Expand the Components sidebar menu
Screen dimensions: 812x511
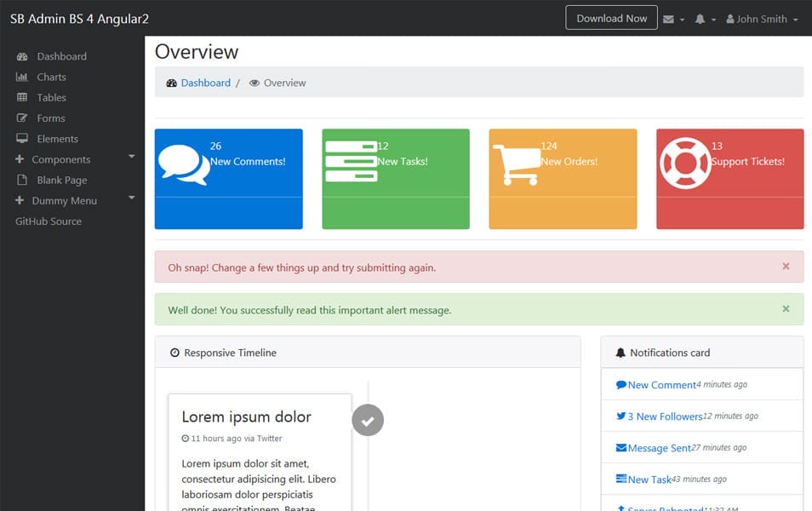[x=60, y=159]
